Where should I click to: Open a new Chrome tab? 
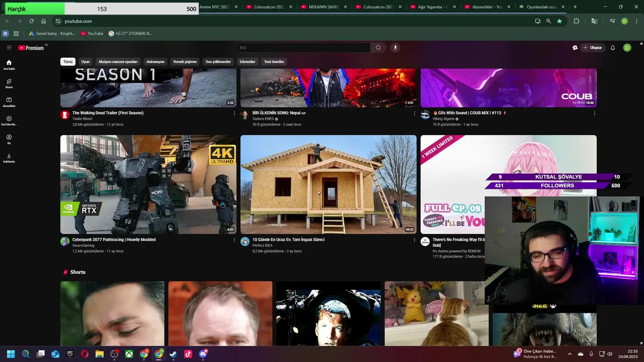575,7
